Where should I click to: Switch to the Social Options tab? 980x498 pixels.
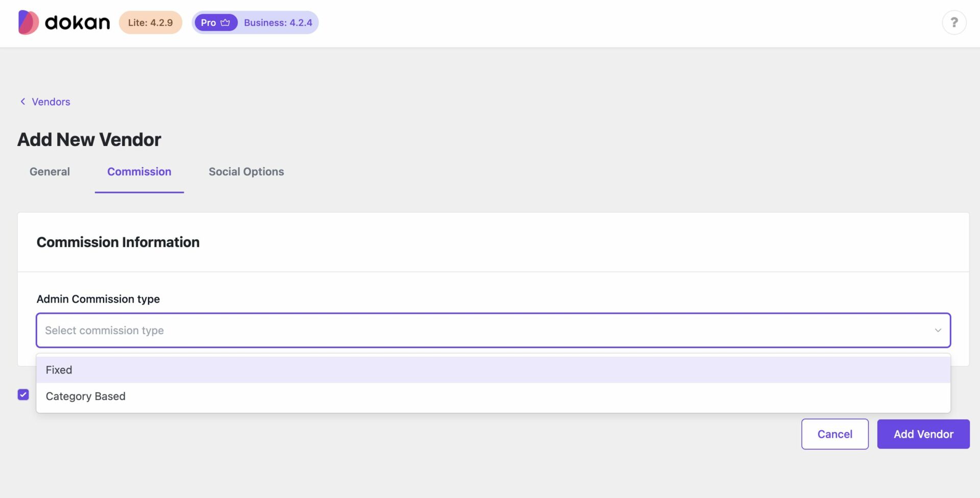click(x=246, y=171)
